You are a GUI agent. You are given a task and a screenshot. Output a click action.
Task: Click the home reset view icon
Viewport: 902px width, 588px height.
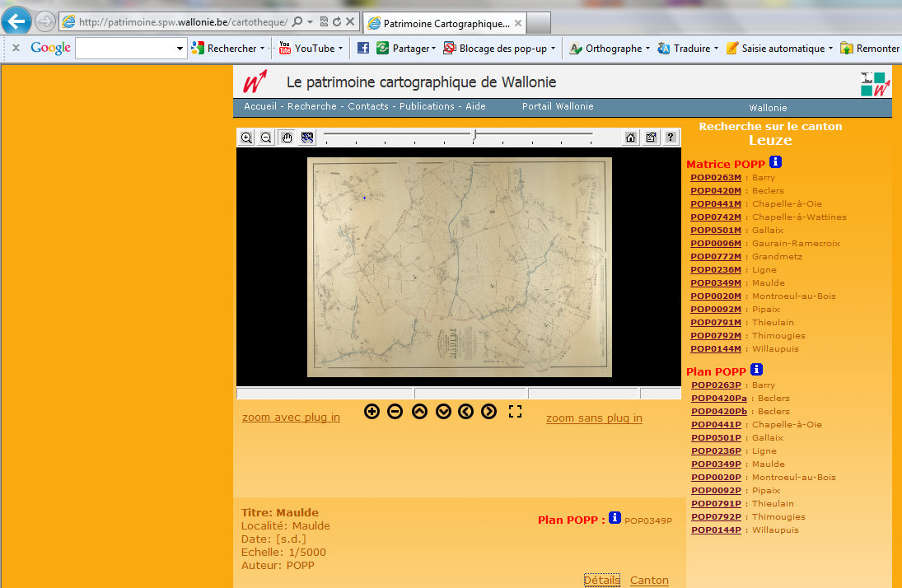pos(630,138)
